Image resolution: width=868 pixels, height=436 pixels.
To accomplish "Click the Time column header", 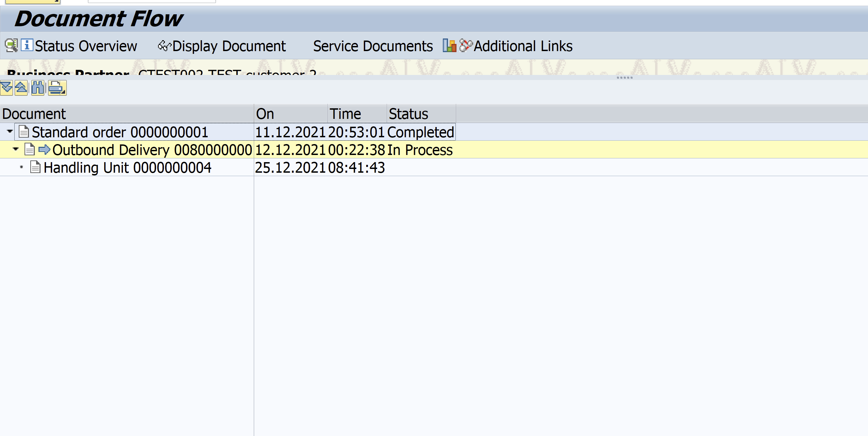I will [357, 114].
